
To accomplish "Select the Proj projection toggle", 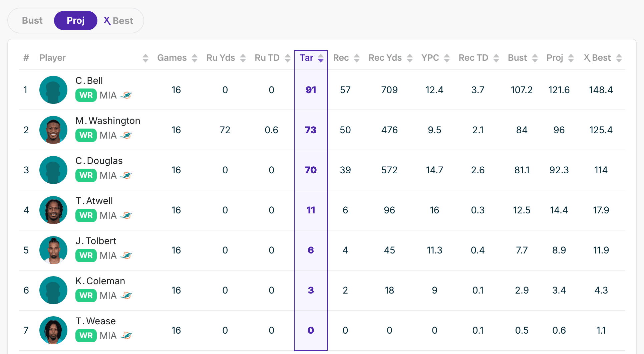I will coord(75,21).
